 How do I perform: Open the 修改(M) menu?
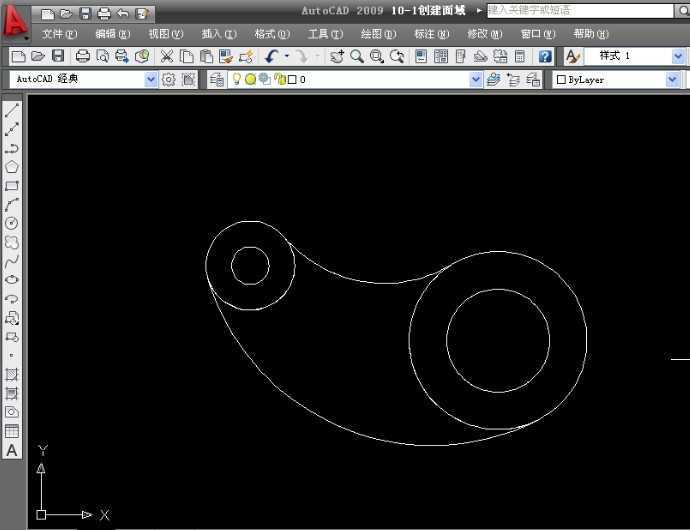[x=484, y=34]
